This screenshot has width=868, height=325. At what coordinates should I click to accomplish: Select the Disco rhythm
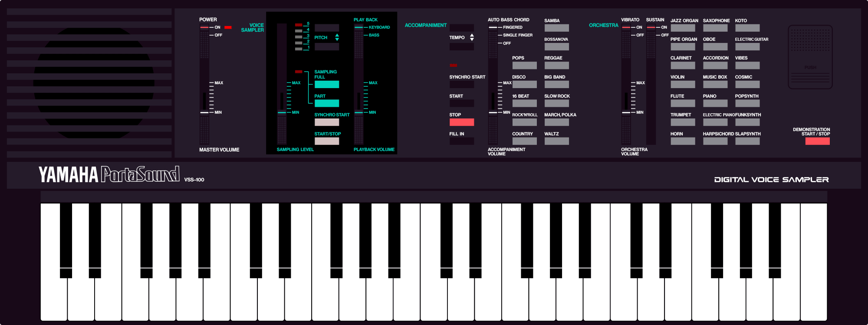click(524, 84)
